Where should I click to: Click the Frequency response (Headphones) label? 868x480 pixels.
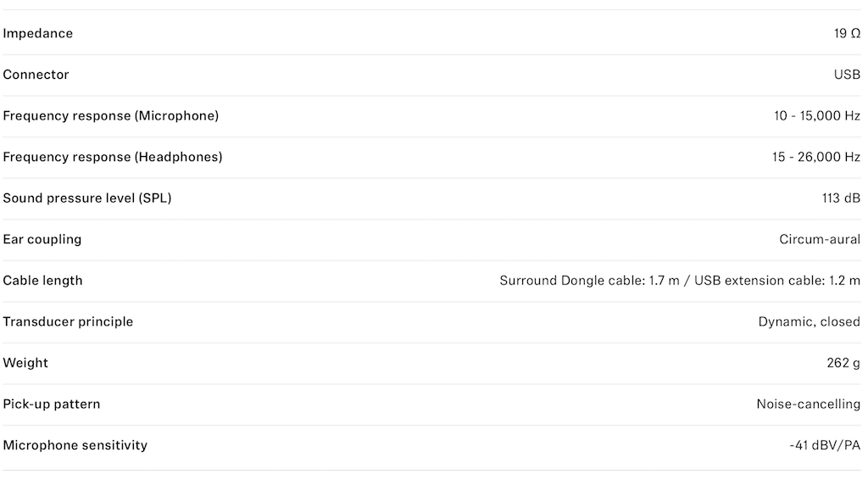point(113,157)
